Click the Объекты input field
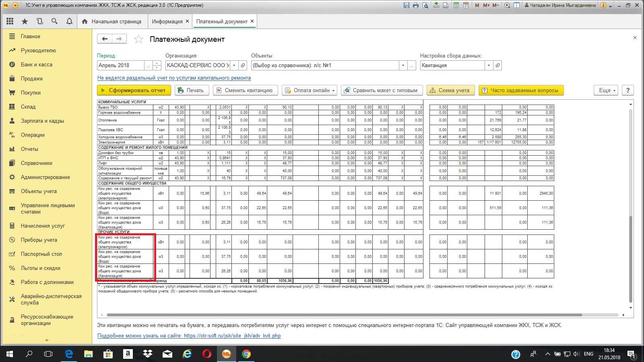 [325, 65]
